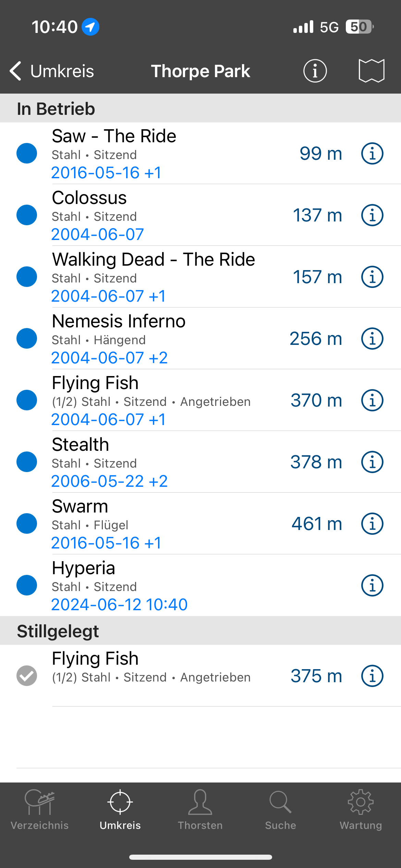
Task: Show info for Swarm coaster
Action: (x=372, y=524)
